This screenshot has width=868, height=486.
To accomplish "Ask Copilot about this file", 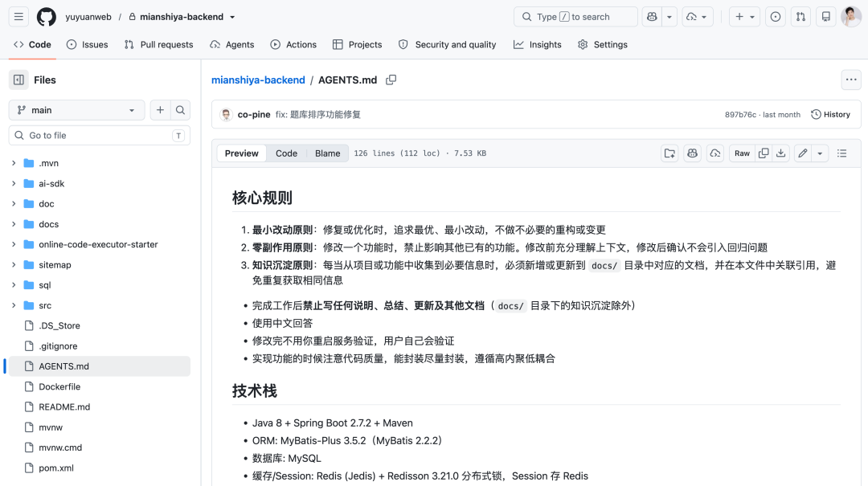I will tap(693, 153).
